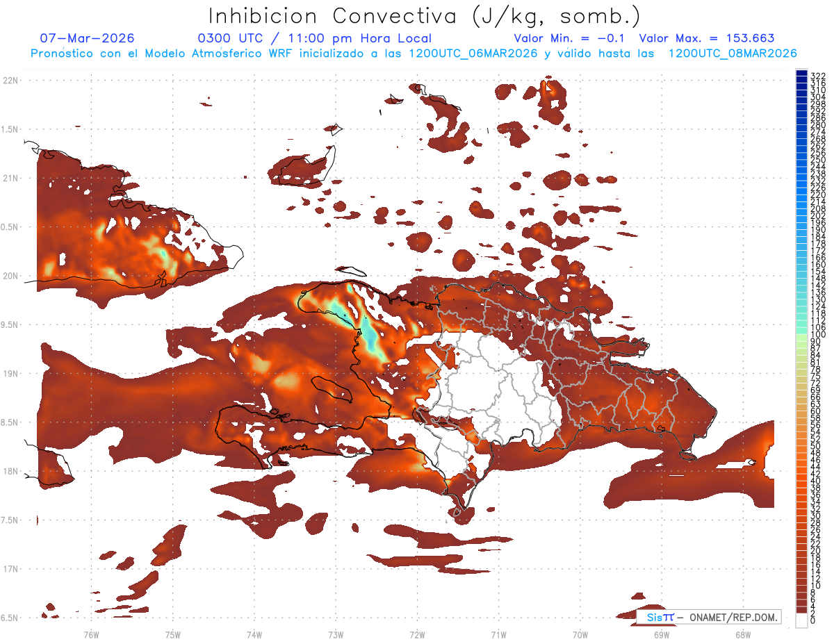834x644 pixels.
Task: Click the "19N" latitude label
Action: (x=10, y=374)
